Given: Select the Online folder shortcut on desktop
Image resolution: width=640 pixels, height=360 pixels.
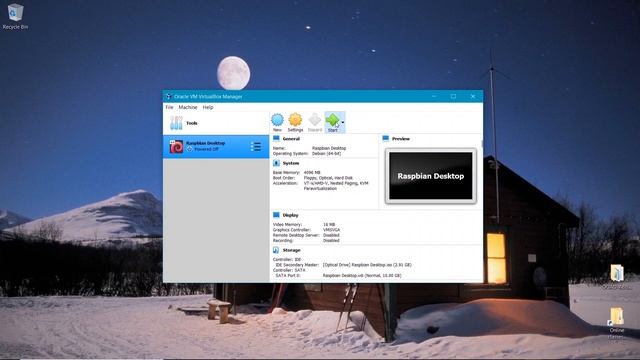Looking at the screenshot, I should coord(616,323).
